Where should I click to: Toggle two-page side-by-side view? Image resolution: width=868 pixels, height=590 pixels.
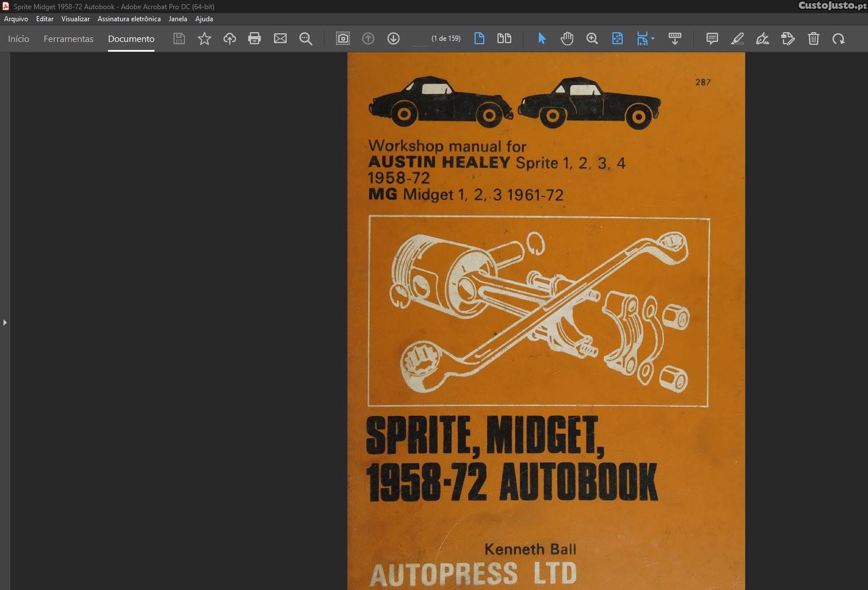point(504,39)
